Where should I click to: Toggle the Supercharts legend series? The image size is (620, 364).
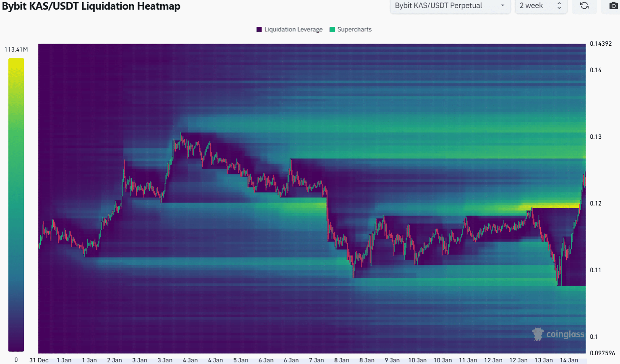tap(351, 29)
